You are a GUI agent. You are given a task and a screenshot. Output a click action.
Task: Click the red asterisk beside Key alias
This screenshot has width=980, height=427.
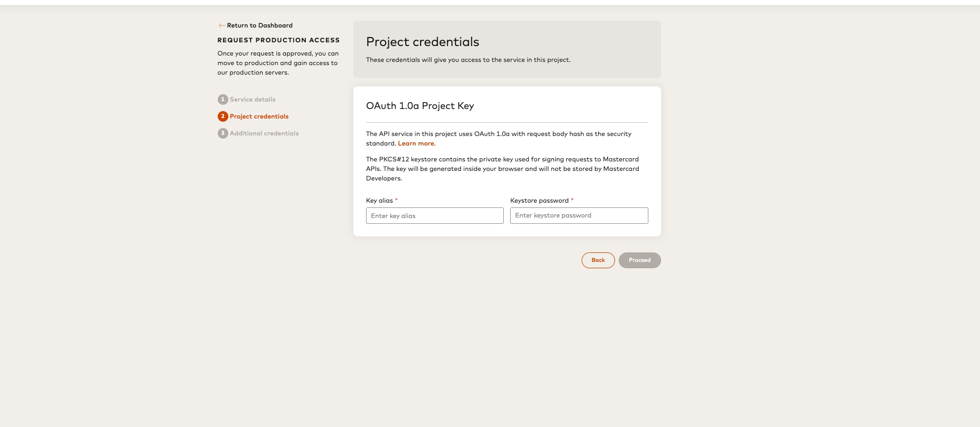point(396,199)
